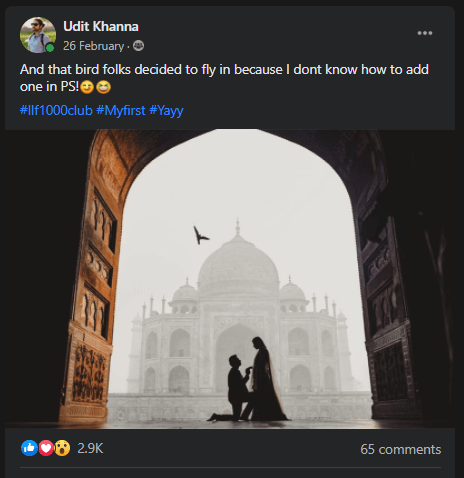
Task: Click the blue Like reaction icon
Action: pyautogui.click(x=29, y=448)
